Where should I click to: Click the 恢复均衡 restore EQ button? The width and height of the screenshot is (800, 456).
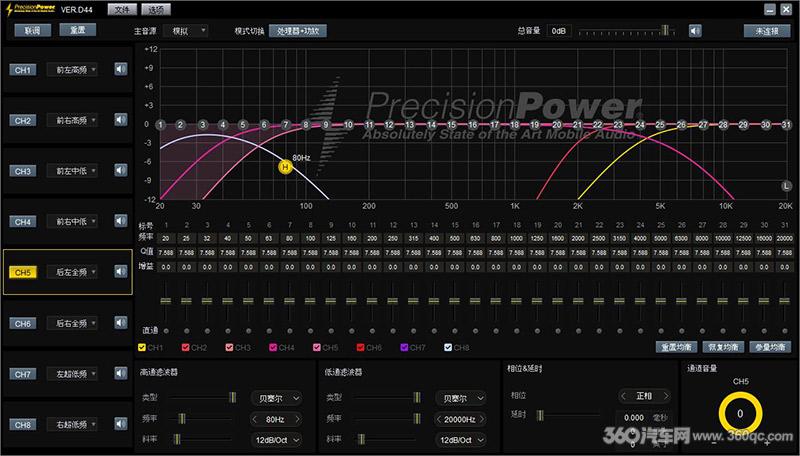pos(723,347)
